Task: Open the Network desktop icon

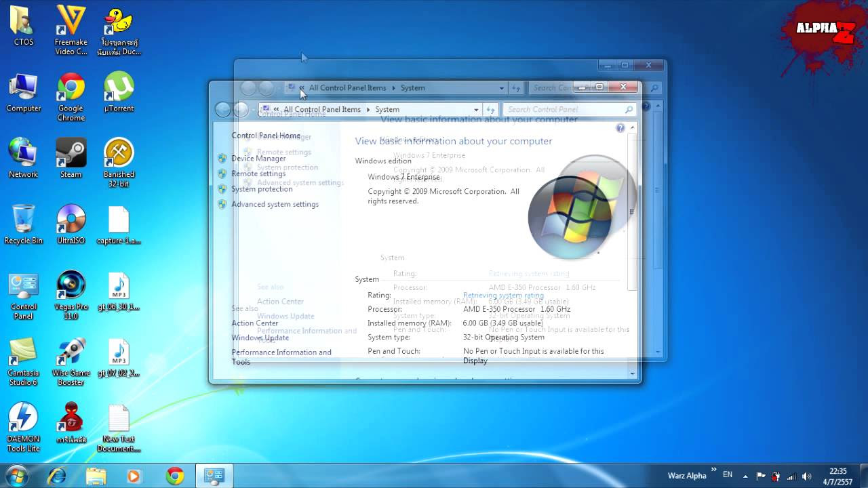Action: pyautogui.click(x=23, y=159)
